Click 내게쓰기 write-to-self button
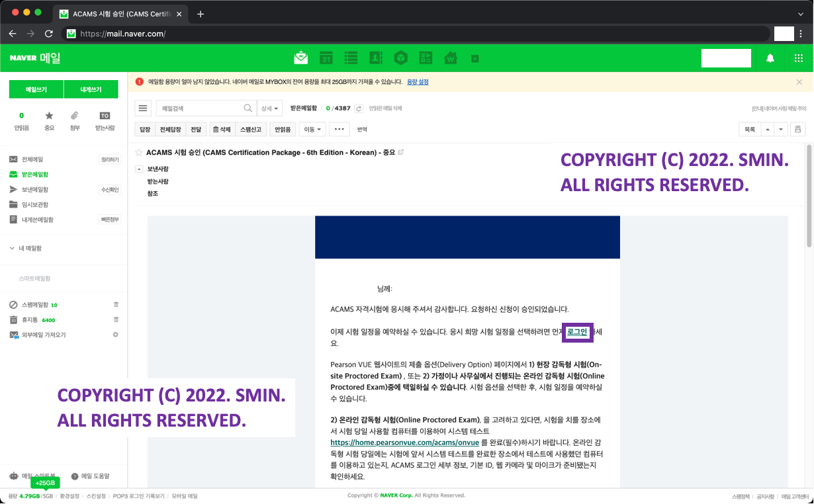814x504 pixels. [91, 89]
